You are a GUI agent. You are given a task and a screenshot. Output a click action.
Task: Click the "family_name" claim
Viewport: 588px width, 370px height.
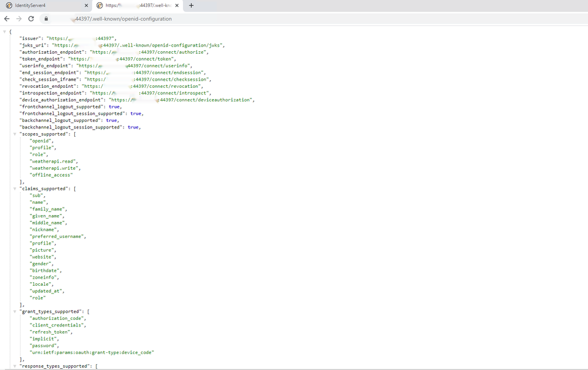coord(47,209)
